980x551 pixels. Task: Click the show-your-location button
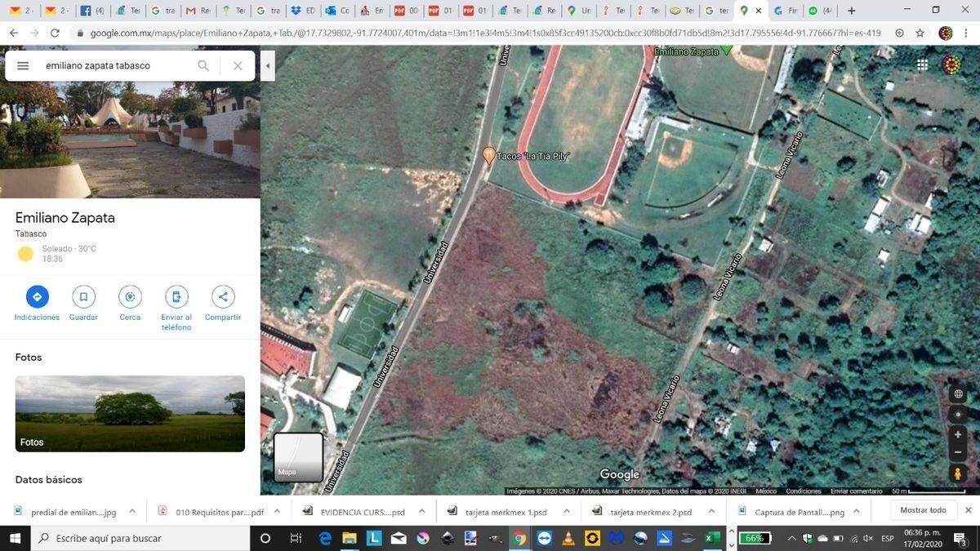[x=958, y=414]
